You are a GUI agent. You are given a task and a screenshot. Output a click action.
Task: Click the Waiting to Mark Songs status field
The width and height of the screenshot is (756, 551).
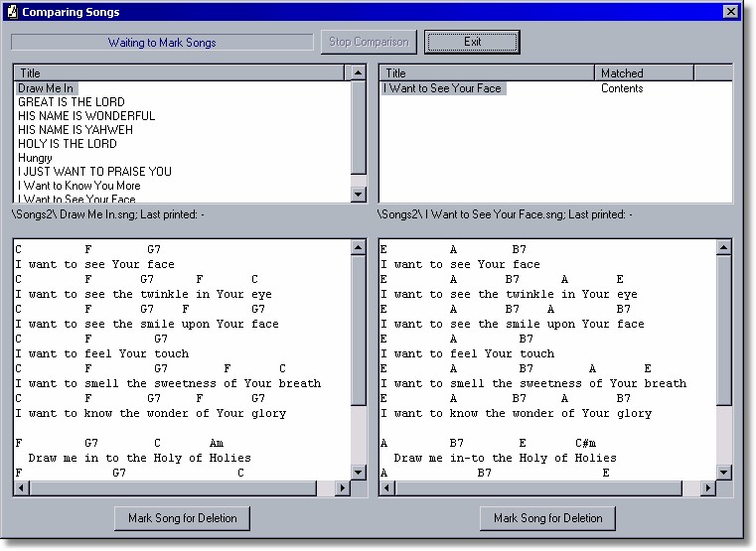click(x=162, y=43)
